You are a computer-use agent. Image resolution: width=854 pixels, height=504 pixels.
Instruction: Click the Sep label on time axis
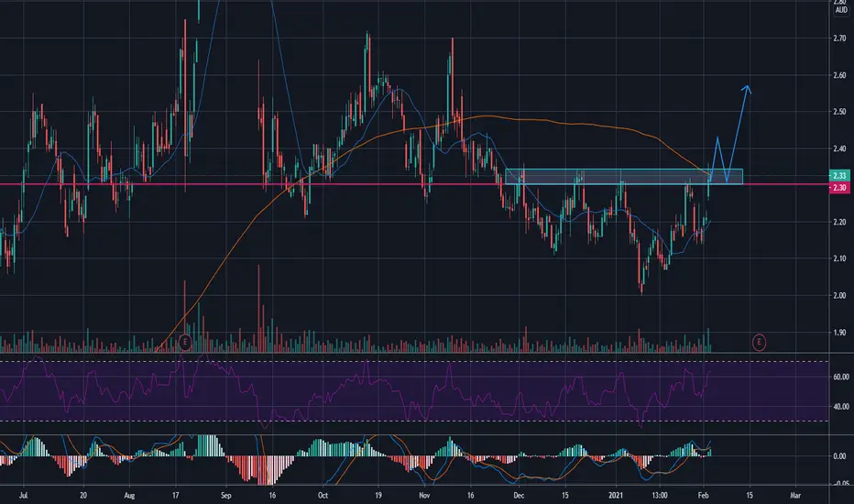click(226, 496)
